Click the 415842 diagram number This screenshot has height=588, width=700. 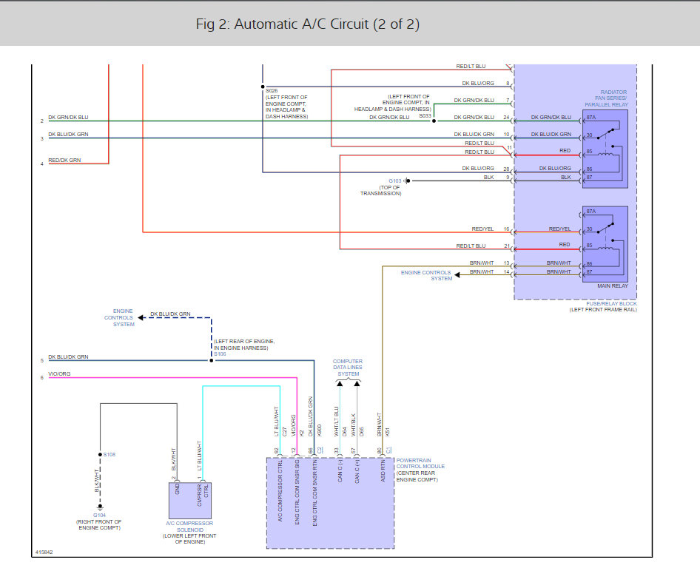click(x=44, y=552)
